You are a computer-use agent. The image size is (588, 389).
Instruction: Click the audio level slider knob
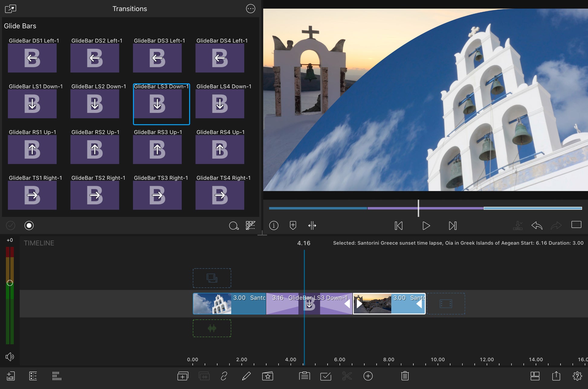10,283
